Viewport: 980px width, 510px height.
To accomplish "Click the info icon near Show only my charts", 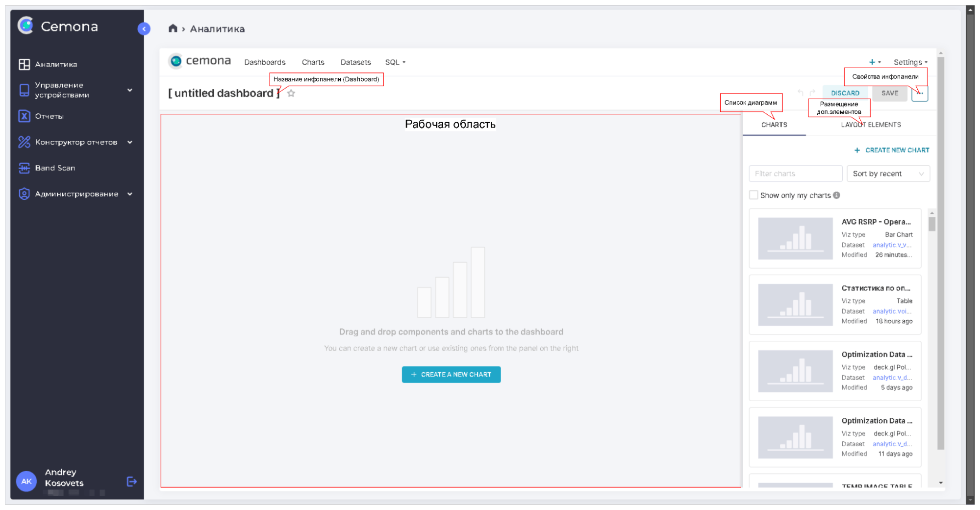I will click(837, 195).
